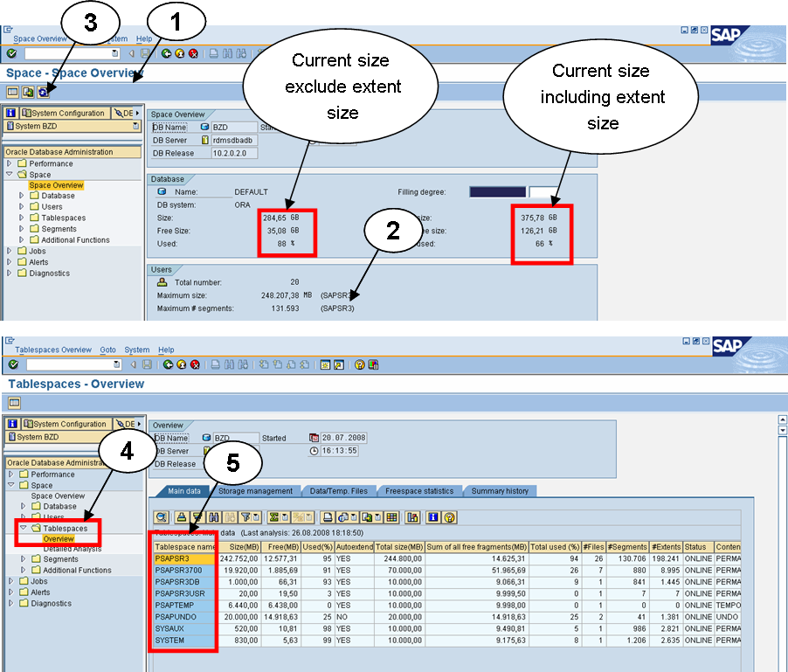
Task: Click Find binoculars icon in table toolbar
Action: [x=215, y=517]
